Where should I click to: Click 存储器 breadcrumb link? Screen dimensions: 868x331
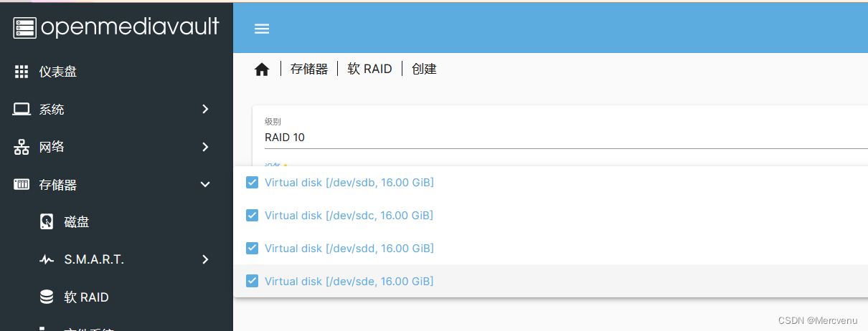(x=309, y=69)
